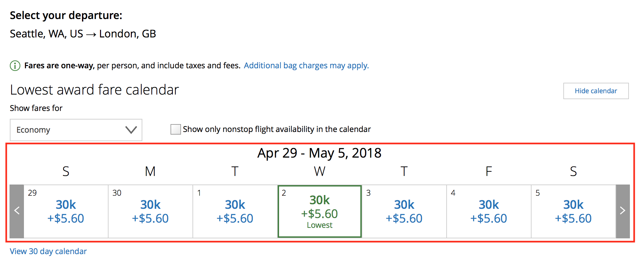
Task: Select April 29 fare of 30k
Action: [x=66, y=211]
